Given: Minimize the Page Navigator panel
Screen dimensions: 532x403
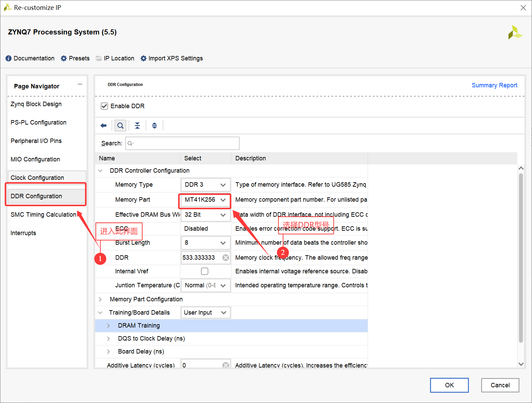Looking at the screenshot, I should click(x=80, y=84).
